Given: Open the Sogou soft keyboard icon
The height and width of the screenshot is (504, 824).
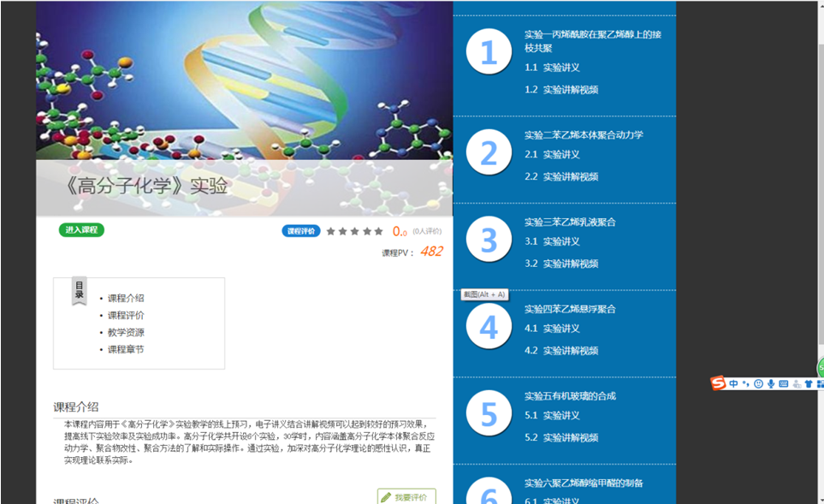Looking at the screenshot, I should pyautogui.click(x=783, y=384).
